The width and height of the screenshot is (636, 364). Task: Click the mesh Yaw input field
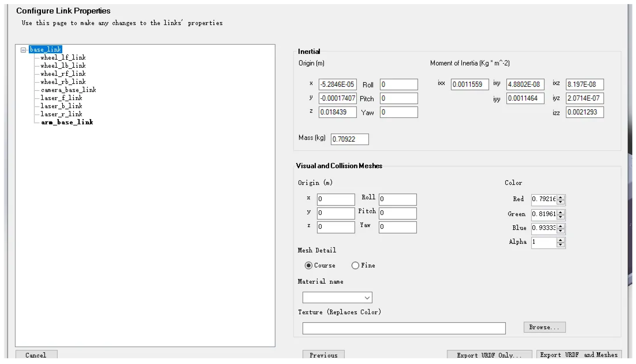click(398, 227)
